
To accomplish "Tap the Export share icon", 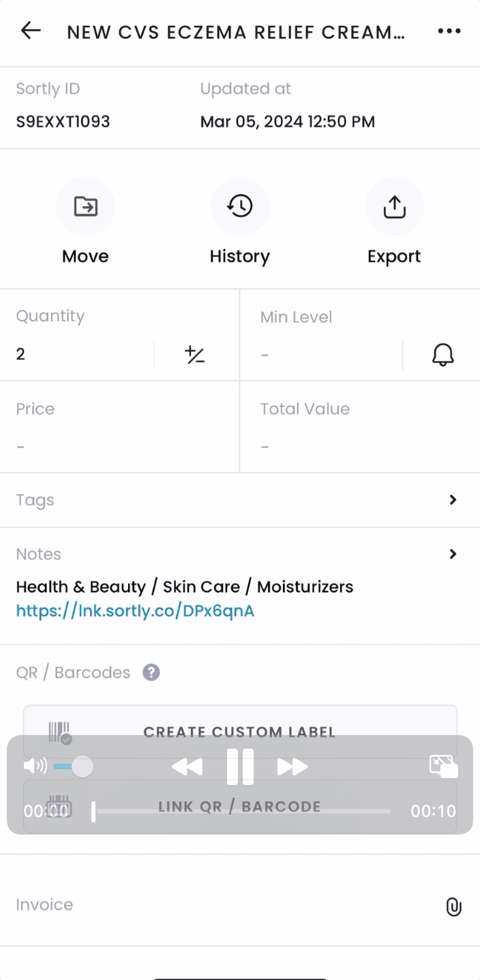I will click(395, 206).
